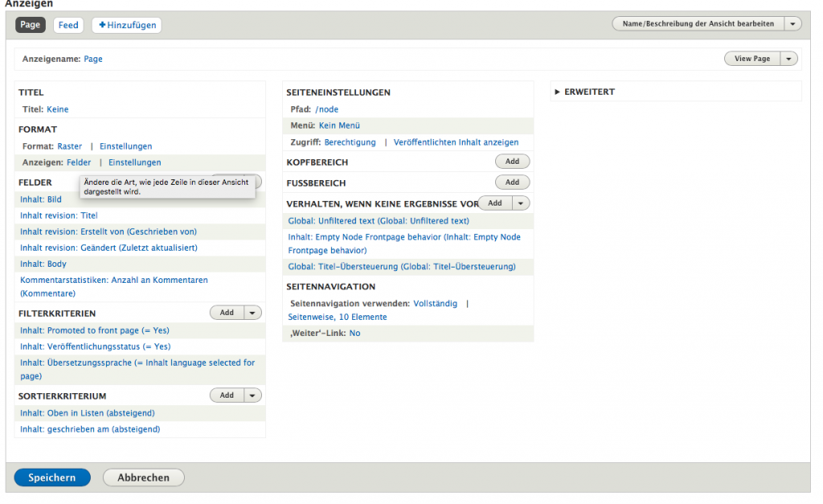Click the Hinzufügen button to add display
The height and width of the screenshot is (504, 823).
coord(126,25)
